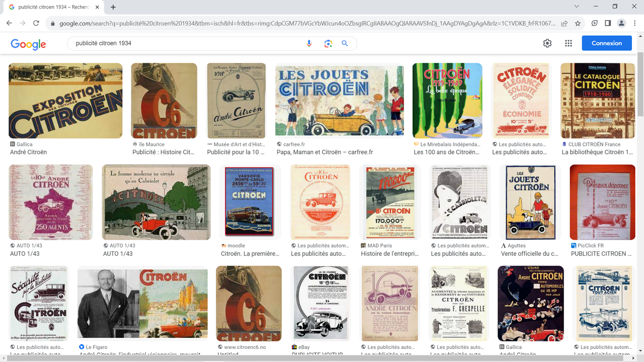
Task: Open a new browser tab
Action: [113, 7]
